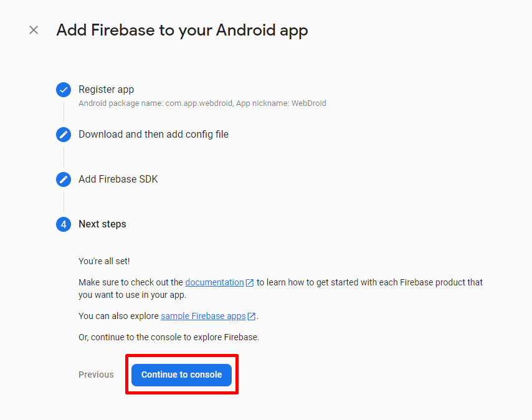Open the external link icon after documentation

[x=249, y=283]
